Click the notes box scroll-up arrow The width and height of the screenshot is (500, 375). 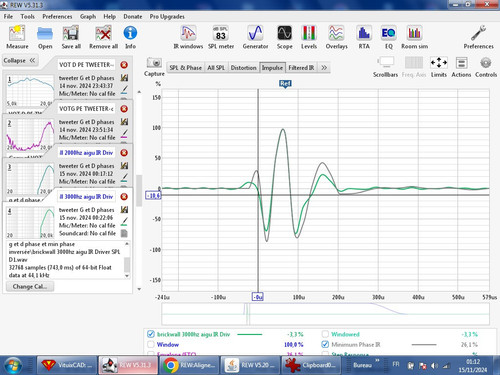coord(127,244)
